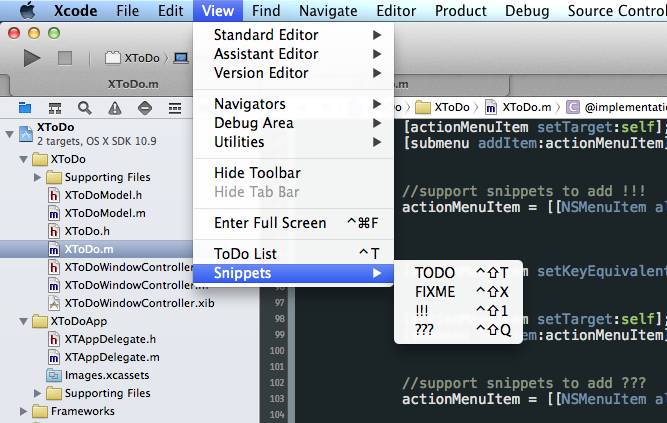Open the Find menu

(266, 11)
